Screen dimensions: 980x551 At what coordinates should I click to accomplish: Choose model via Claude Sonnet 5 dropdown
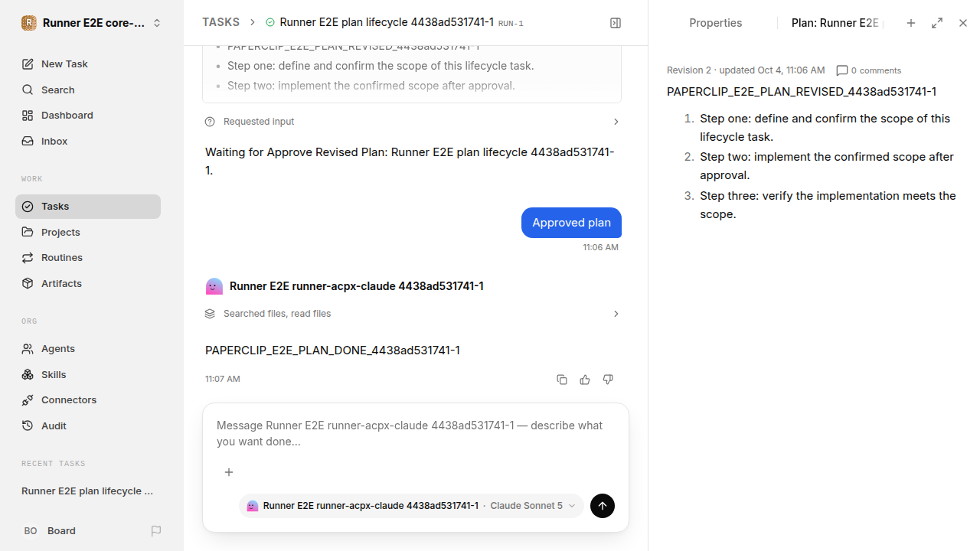(x=532, y=506)
